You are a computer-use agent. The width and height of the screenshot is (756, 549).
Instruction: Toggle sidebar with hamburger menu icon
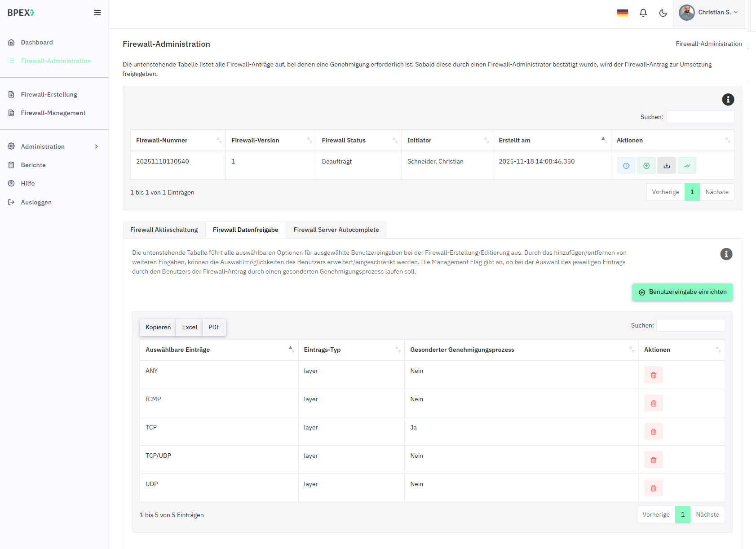tap(97, 13)
